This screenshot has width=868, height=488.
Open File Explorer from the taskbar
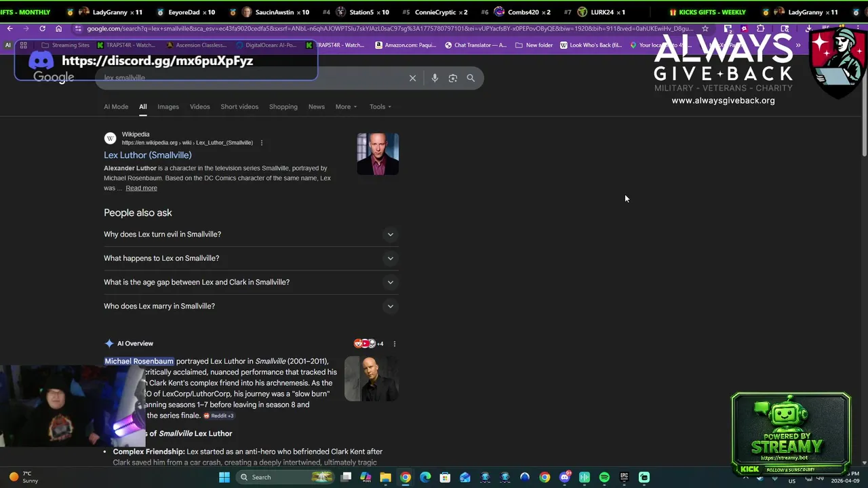[385, 477]
